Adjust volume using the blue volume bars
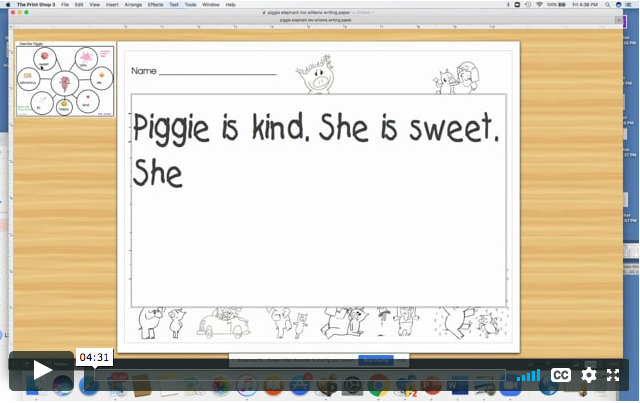 click(x=529, y=375)
